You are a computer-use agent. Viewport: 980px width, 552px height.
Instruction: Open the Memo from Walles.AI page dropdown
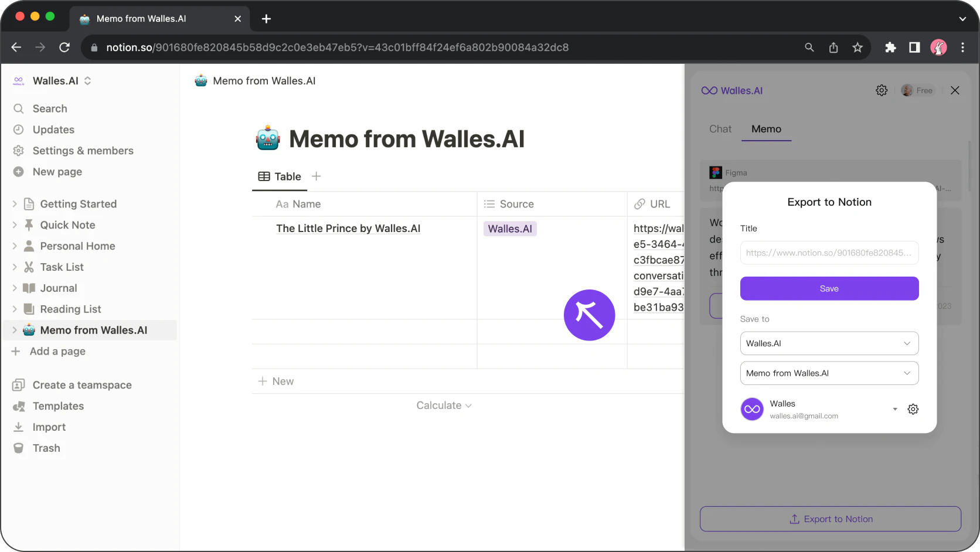(x=829, y=373)
